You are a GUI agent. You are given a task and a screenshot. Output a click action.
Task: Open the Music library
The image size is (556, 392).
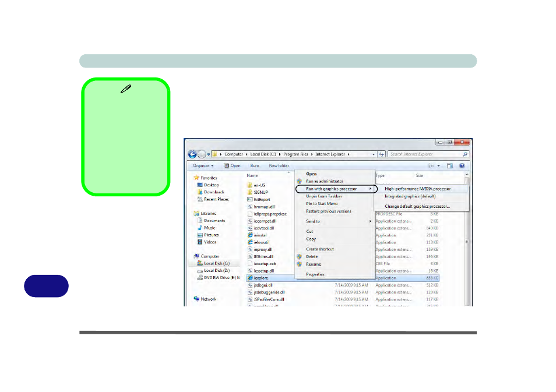pos(206,228)
